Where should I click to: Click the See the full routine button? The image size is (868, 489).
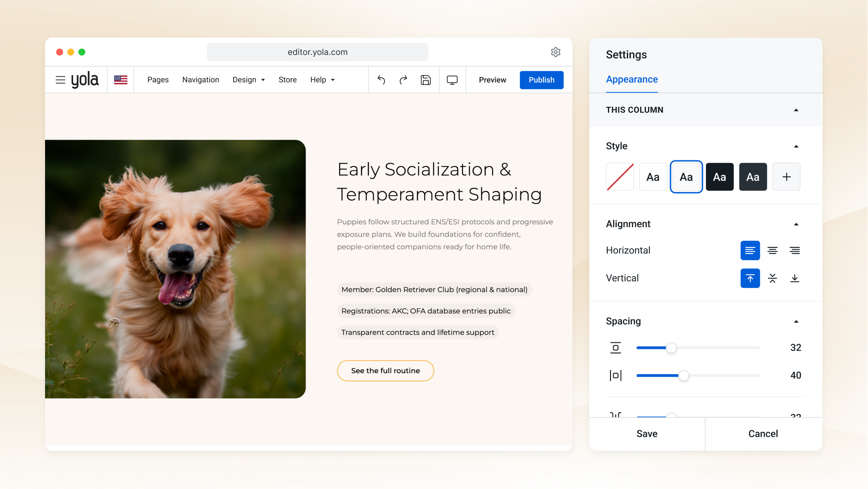point(386,371)
